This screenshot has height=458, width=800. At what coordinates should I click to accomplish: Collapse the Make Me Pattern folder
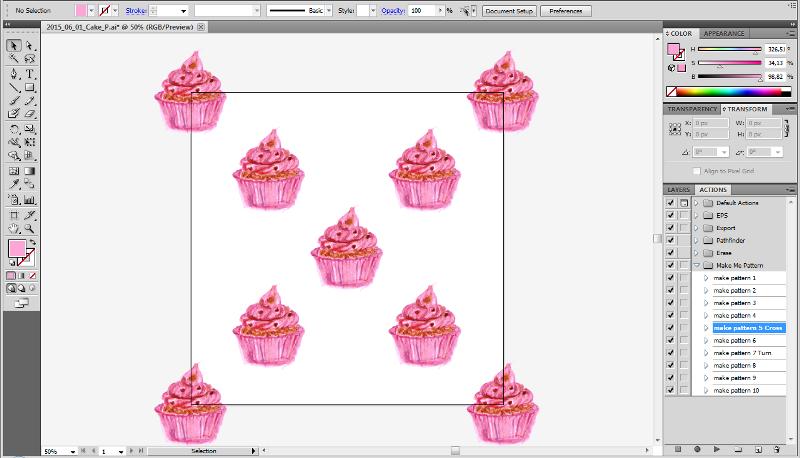pyautogui.click(x=696, y=265)
